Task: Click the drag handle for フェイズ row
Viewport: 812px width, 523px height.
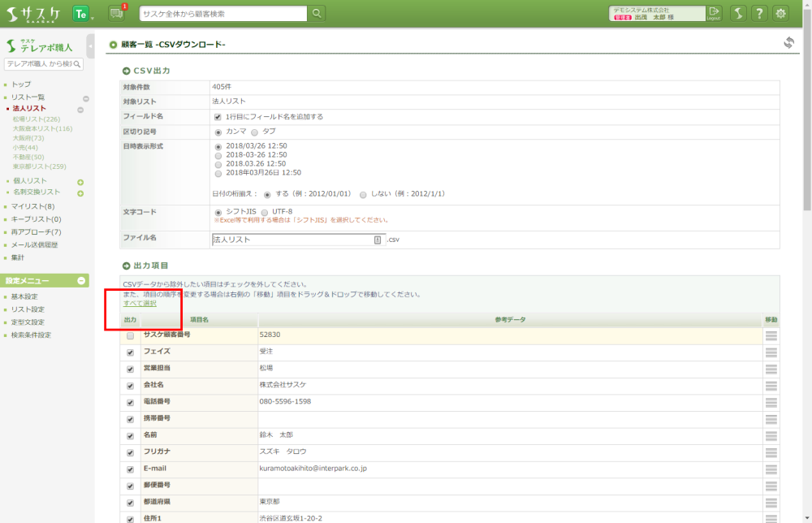Action: (771, 352)
